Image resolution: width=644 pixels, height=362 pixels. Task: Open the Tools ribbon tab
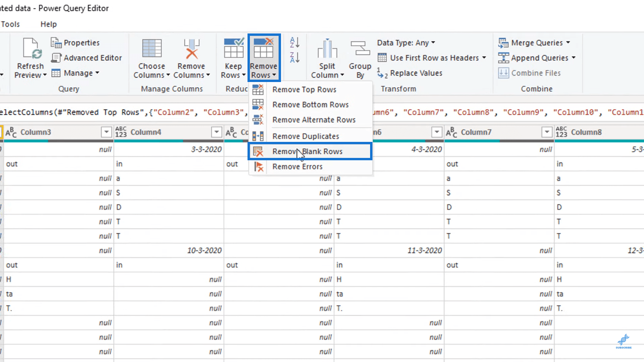[x=10, y=24]
